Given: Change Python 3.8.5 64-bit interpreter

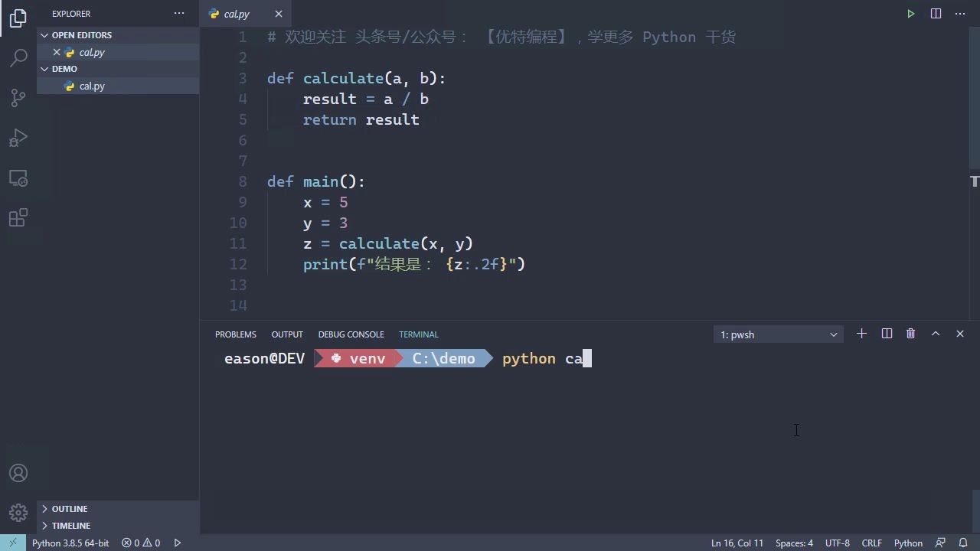Looking at the screenshot, I should (x=70, y=543).
